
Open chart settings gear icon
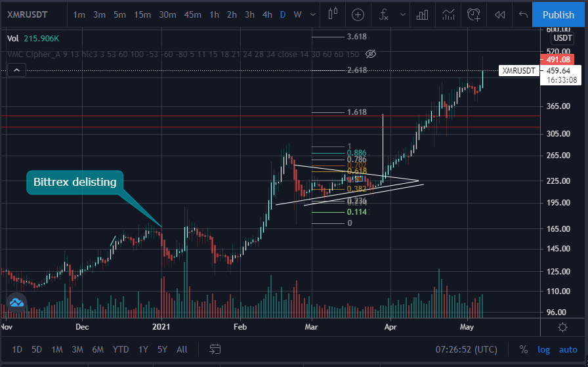coord(562,327)
